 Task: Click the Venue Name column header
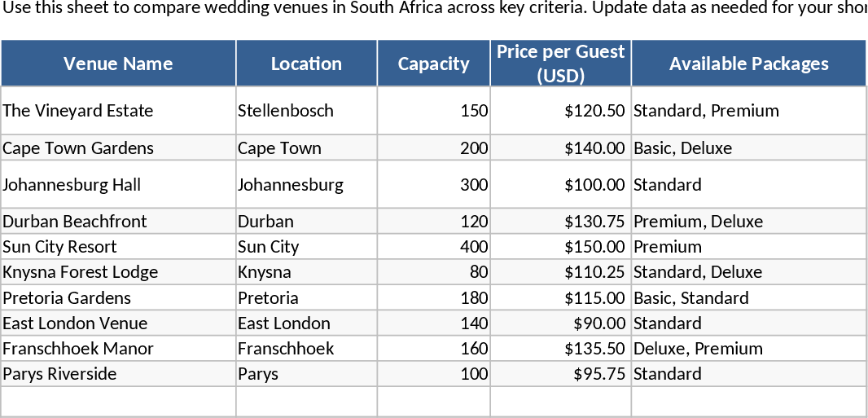click(118, 64)
